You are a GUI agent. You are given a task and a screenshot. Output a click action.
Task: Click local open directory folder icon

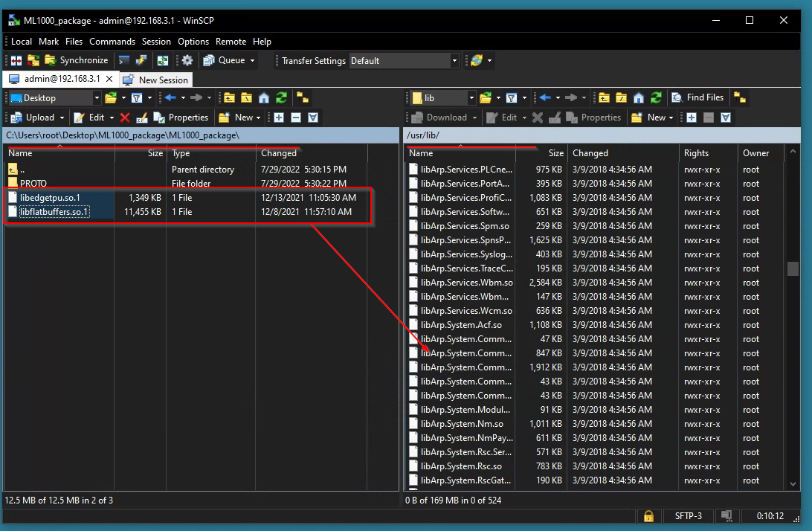coord(110,98)
